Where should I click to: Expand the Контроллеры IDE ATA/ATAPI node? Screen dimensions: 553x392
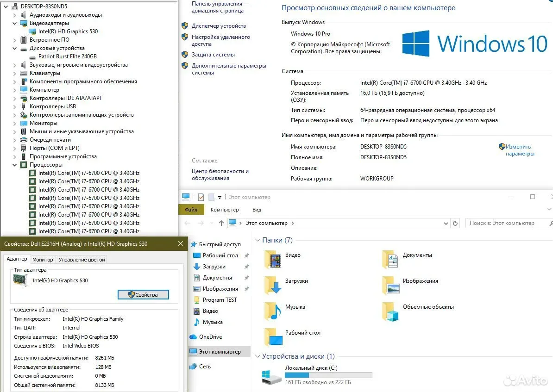coord(14,99)
